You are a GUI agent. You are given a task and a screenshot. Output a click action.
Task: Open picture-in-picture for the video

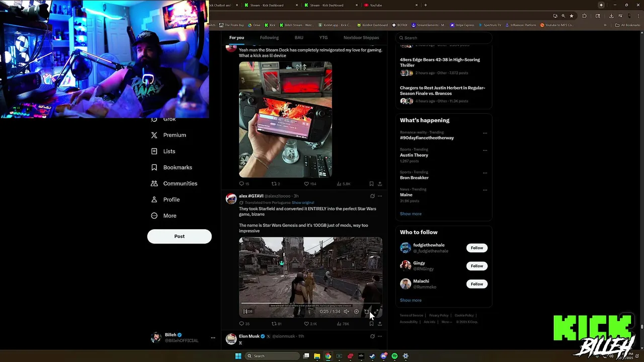tap(366, 311)
